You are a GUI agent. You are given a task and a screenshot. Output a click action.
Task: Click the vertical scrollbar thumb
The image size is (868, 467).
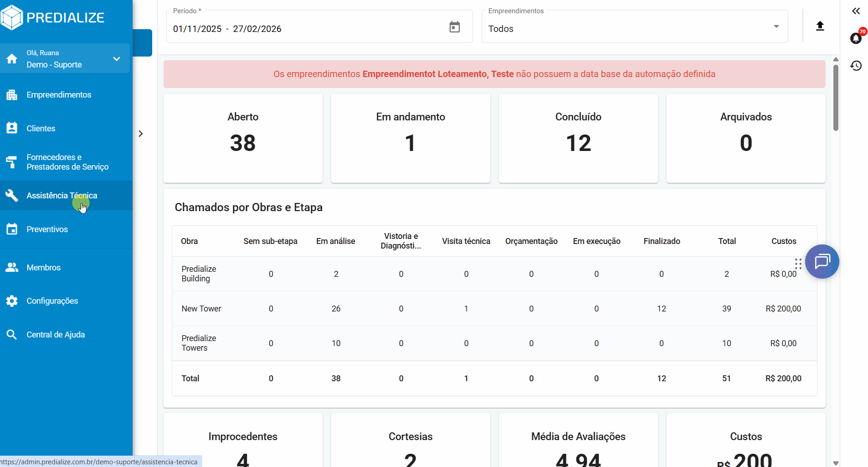tap(835, 98)
